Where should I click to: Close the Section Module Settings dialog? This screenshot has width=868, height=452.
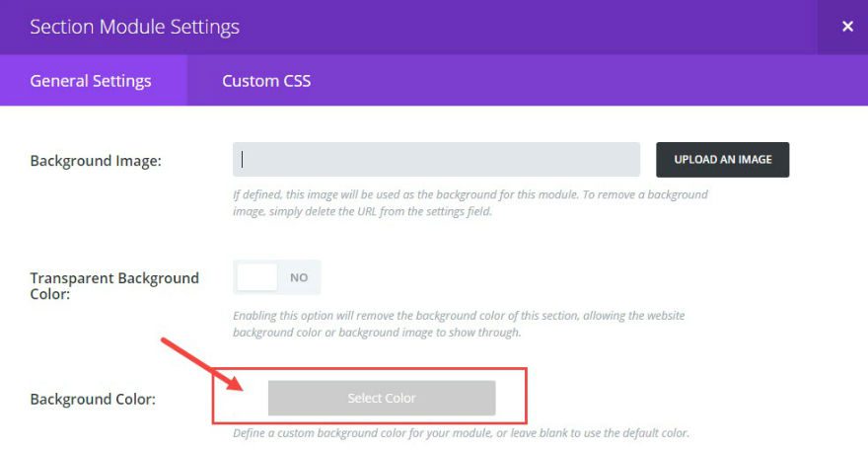847,27
